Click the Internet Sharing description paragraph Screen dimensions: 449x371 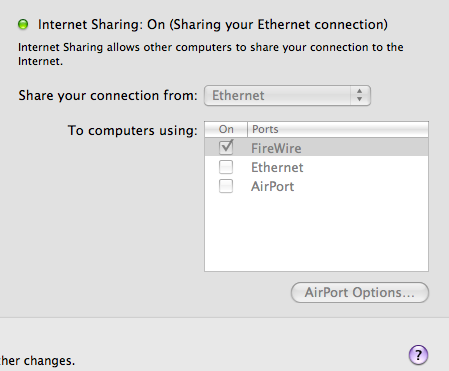(211, 54)
